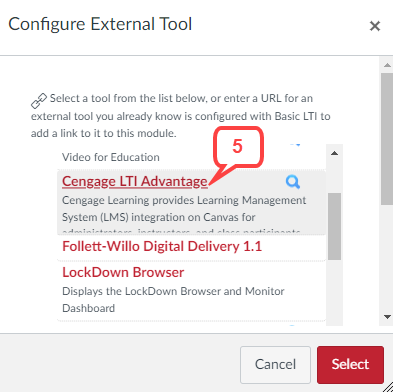Choose Follett-Willo Digital Delivery 1.1
Screen dimensions: 393x392
[x=162, y=246]
